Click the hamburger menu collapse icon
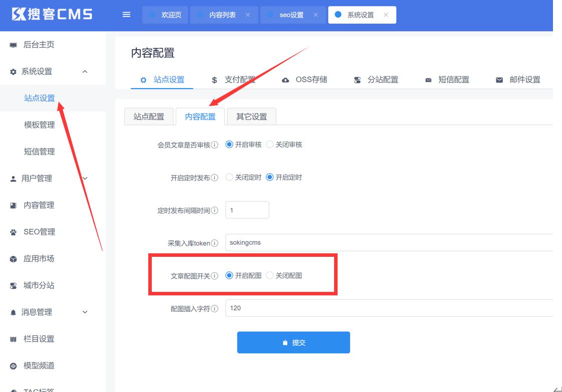The image size is (562, 392). 127,15
